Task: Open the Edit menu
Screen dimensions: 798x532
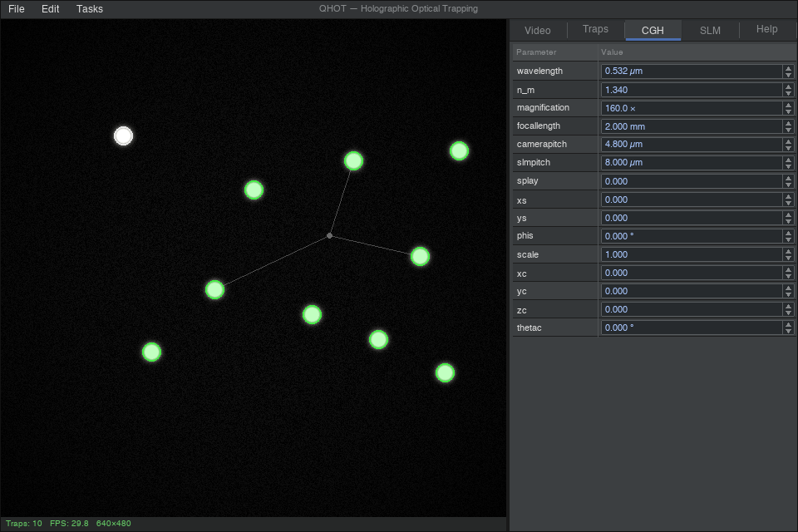Action: tap(51, 9)
